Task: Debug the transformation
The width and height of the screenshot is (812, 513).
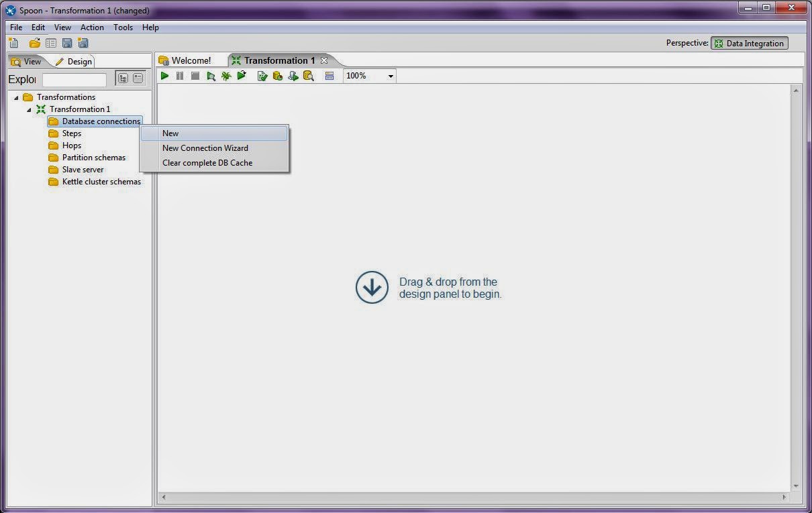Action: 226,76
